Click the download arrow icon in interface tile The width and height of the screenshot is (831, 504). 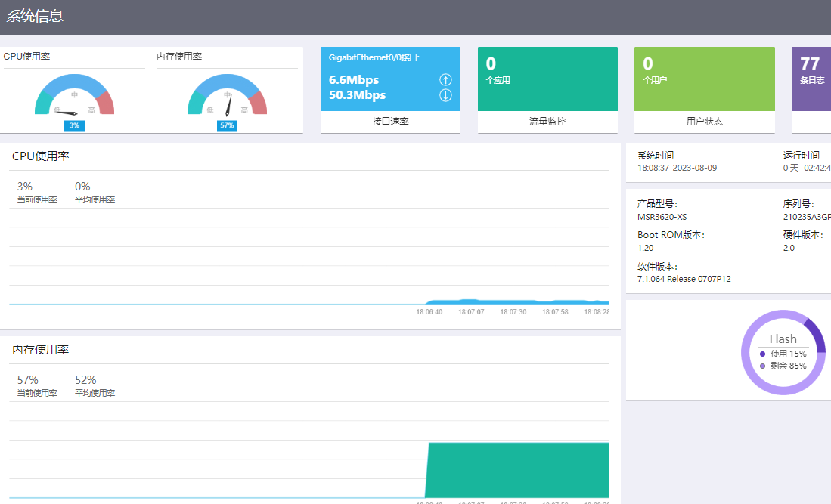click(x=445, y=95)
